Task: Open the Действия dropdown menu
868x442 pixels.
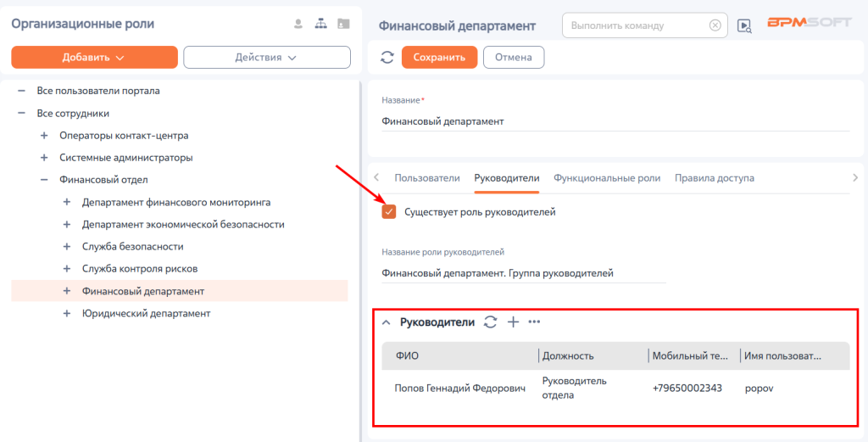Action: pyautogui.click(x=267, y=57)
